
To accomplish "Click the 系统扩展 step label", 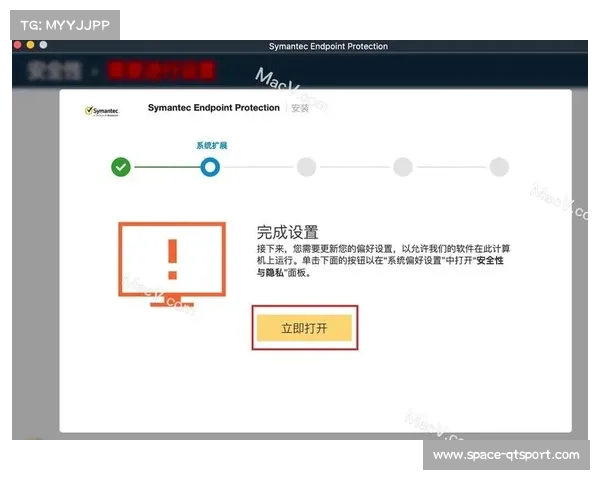I will pyautogui.click(x=211, y=145).
